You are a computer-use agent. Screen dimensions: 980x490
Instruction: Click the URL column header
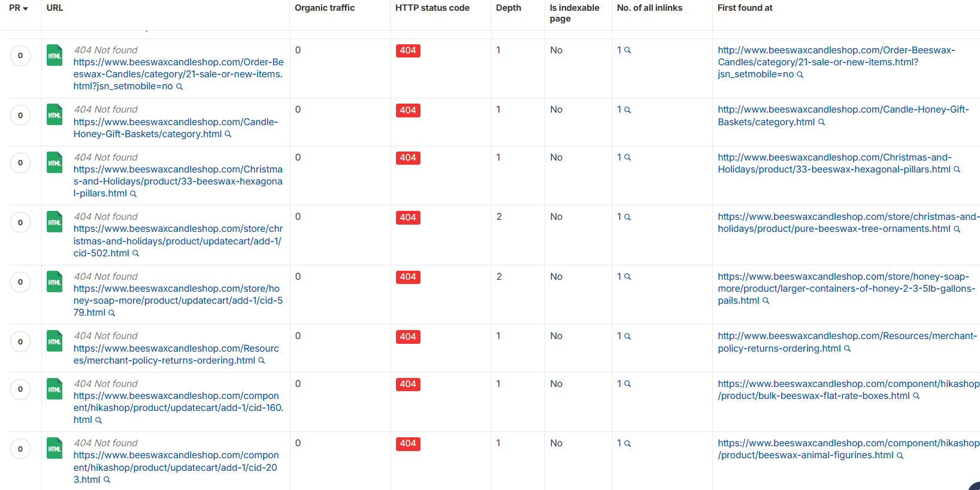coord(55,8)
